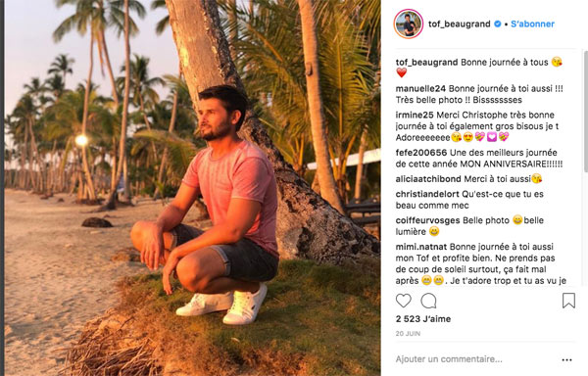Visit commenter mimi.natnat profile

tap(421, 247)
